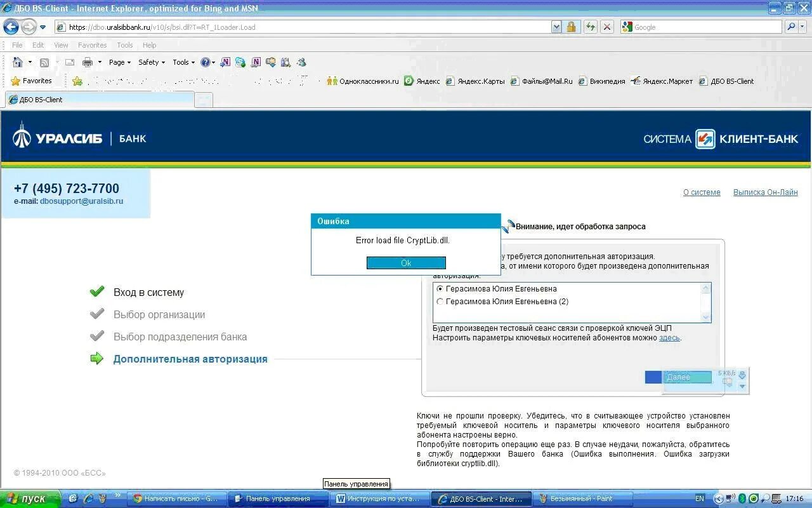Expand the Print options dropdown arrow

point(100,62)
